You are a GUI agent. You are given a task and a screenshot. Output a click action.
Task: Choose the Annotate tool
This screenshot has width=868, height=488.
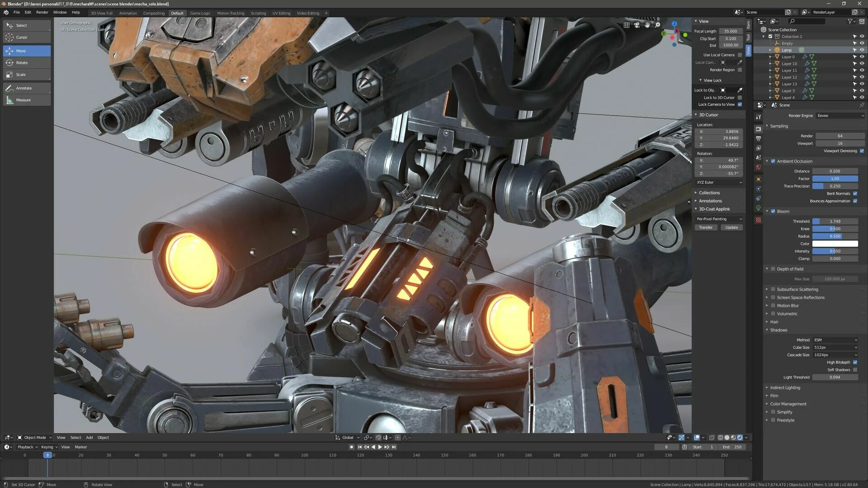(x=27, y=88)
